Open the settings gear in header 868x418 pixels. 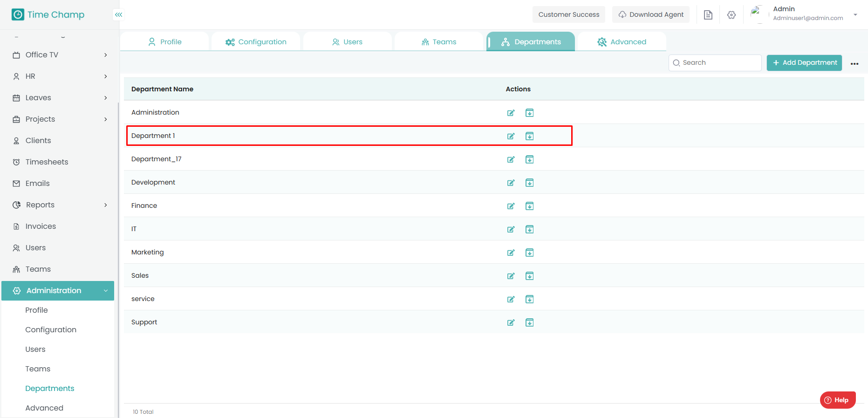731,15
